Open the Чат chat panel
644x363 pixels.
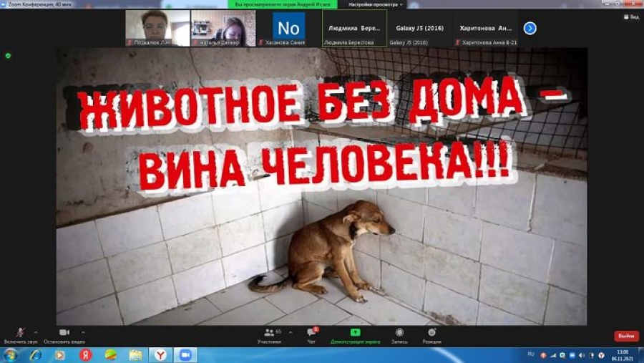pyautogui.click(x=311, y=336)
